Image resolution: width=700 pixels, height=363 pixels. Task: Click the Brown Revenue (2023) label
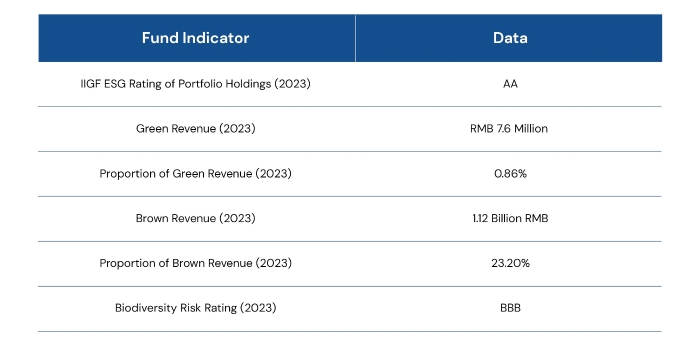click(x=196, y=218)
